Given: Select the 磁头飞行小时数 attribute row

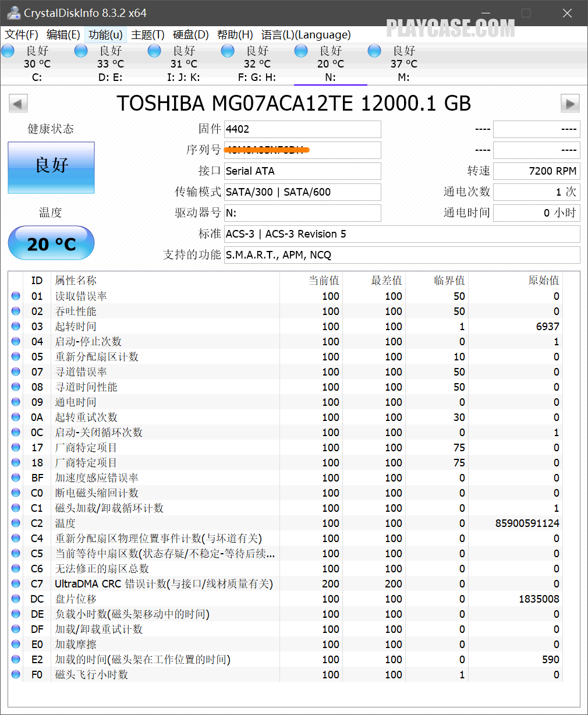Looking at the screenshot, I should click(286, 675).
